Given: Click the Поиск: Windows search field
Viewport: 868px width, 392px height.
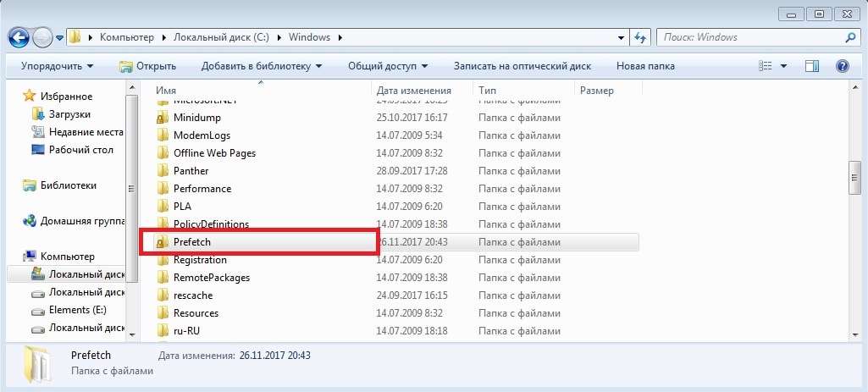Looking at the screenshot, I should coord(750,37).
